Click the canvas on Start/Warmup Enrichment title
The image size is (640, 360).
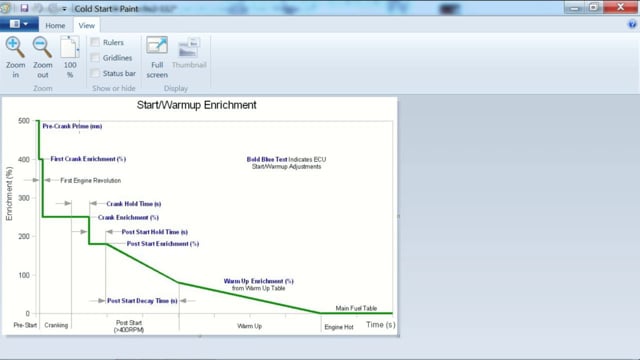pos(196,105)
